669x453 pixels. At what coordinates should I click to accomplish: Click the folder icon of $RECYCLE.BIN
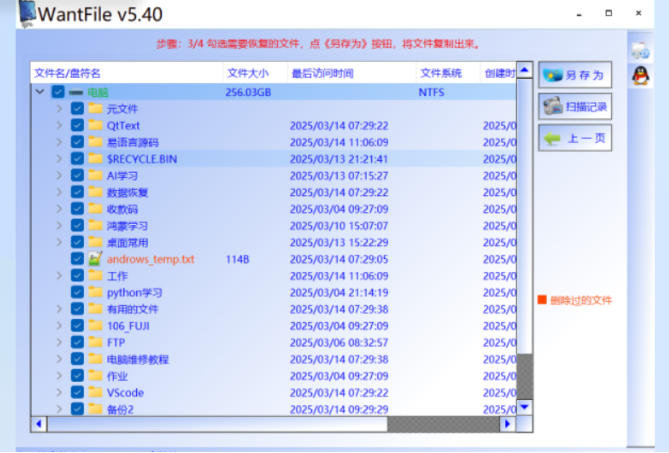click(96, 159)
